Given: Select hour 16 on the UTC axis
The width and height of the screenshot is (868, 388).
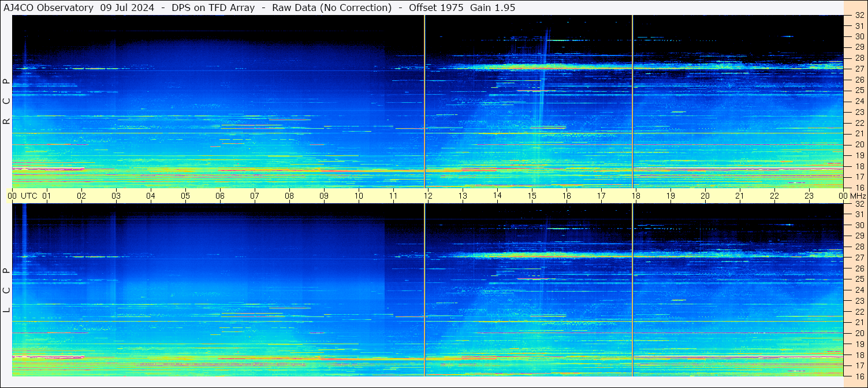Looking at the screenshot, I should [567, 196].
